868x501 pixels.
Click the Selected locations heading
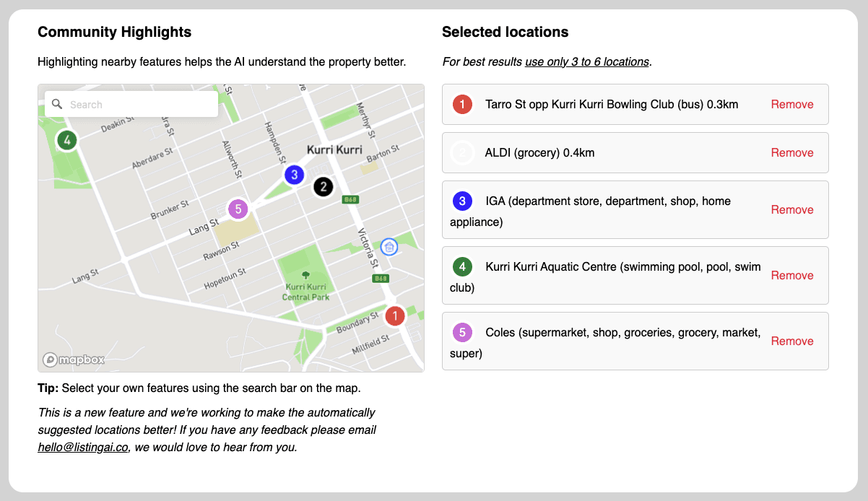505,32
